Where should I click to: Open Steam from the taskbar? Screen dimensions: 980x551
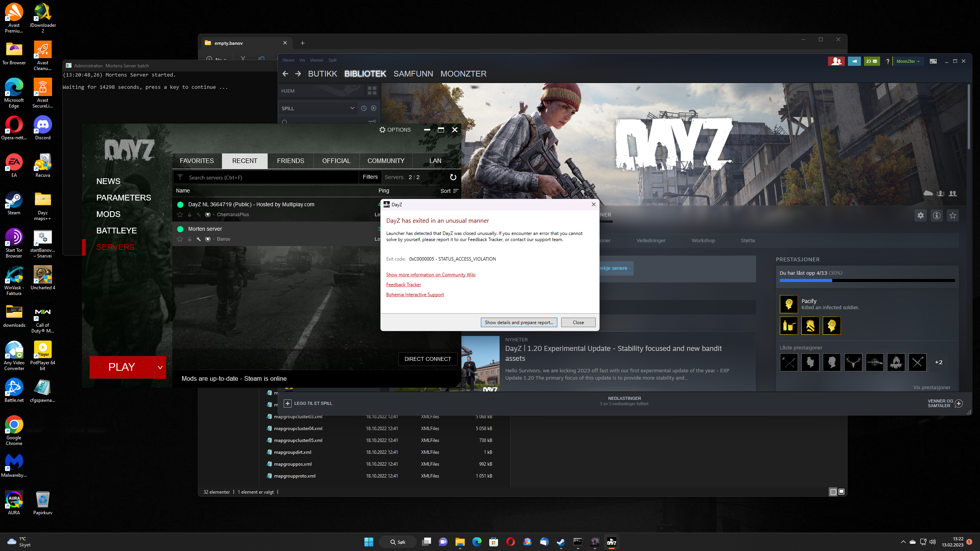(x=561, y=542)
